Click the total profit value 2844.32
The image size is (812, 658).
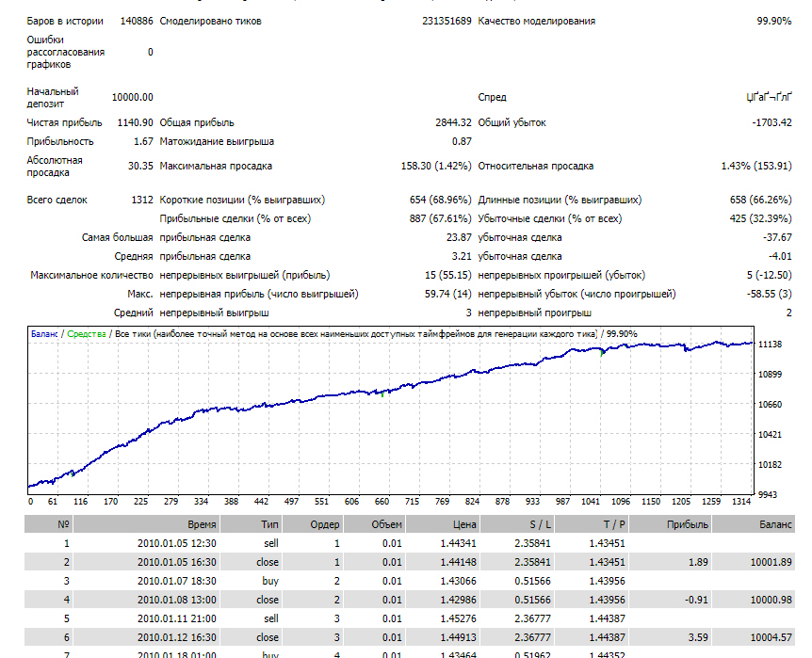pyautogui.click(x=453, y=122)
